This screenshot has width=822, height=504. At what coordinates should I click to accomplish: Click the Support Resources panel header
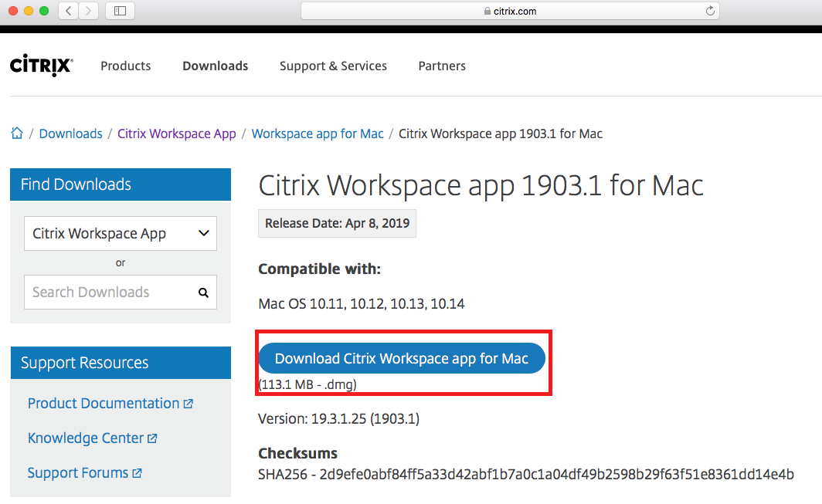click(121, 363)
